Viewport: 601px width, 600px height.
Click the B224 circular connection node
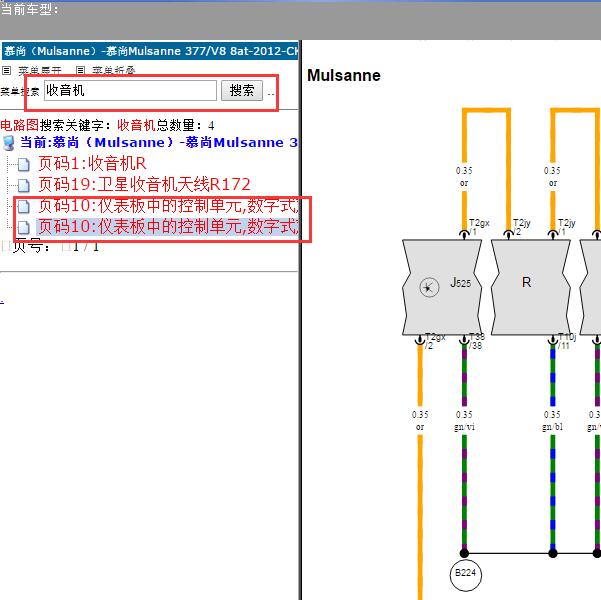[465, 574]
